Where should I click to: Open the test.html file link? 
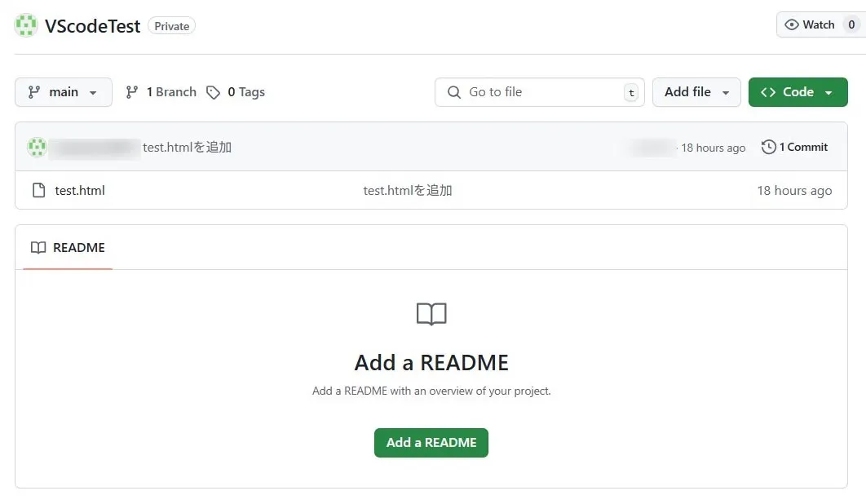click(x=80, y=190)
